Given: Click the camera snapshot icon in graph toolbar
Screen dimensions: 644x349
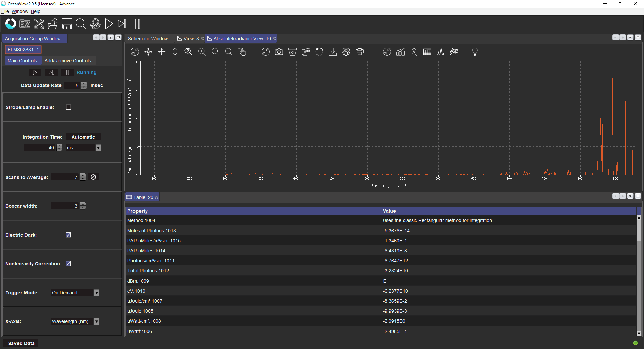Looking at the screenshot, I should [x=279, y=52].
